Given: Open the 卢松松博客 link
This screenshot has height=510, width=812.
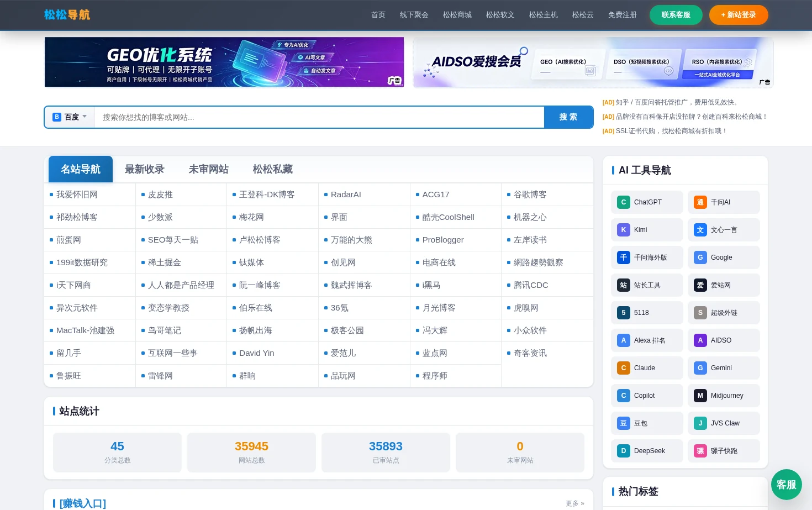Looking at the screenshot, I should pyautogui.click(x=260, y=240).
